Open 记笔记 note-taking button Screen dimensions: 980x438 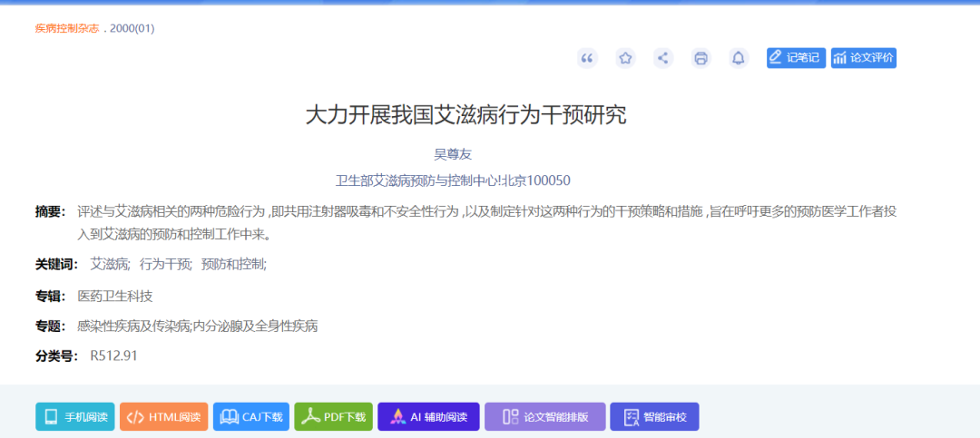(797, 58)
